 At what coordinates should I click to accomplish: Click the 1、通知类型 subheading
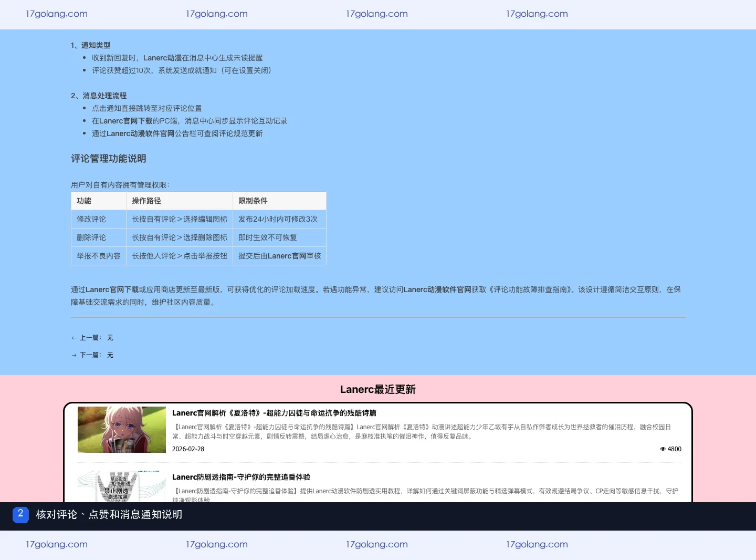(91, 45)
